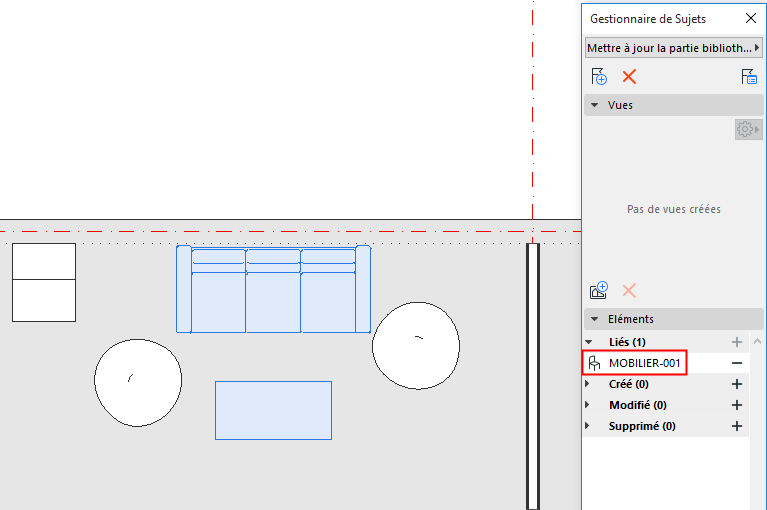This screenshot has height=510, width=767.
Task: Expand the Modifié (0) group
Action: coord(589,405)
